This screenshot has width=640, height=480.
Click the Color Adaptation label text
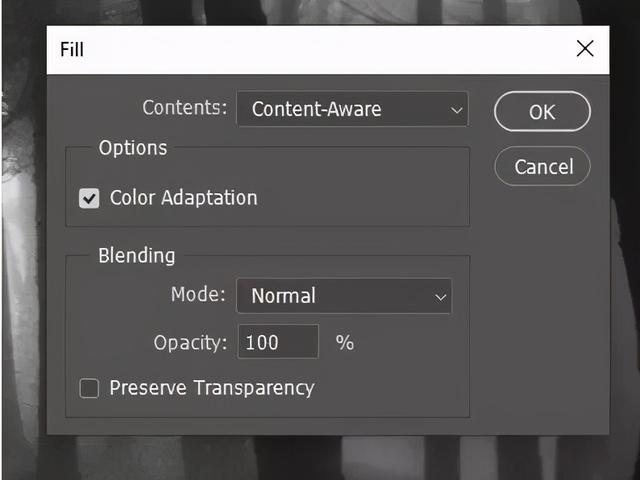(184, 198)
